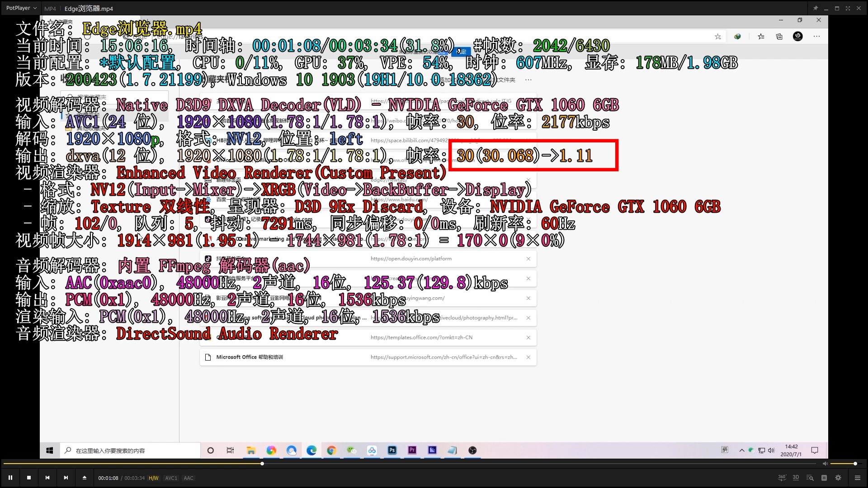Mute audio with the speaker icon
The height and width of the screenshot is (488, 868).
pos(825,464)
